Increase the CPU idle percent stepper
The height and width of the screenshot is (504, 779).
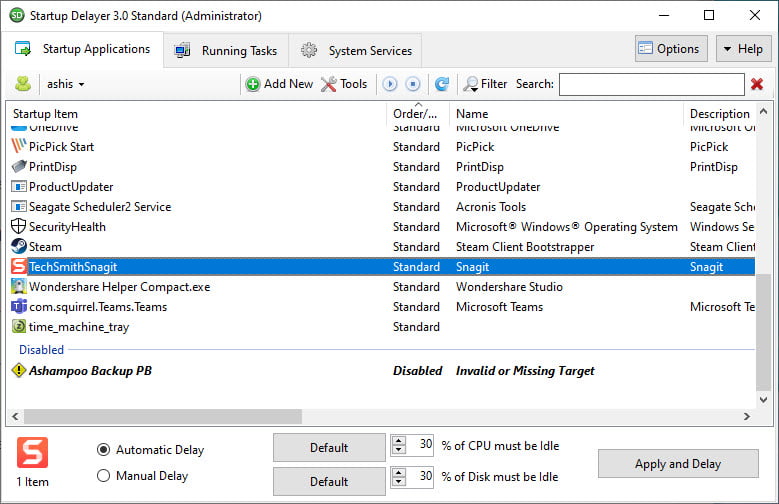(398, 439)
